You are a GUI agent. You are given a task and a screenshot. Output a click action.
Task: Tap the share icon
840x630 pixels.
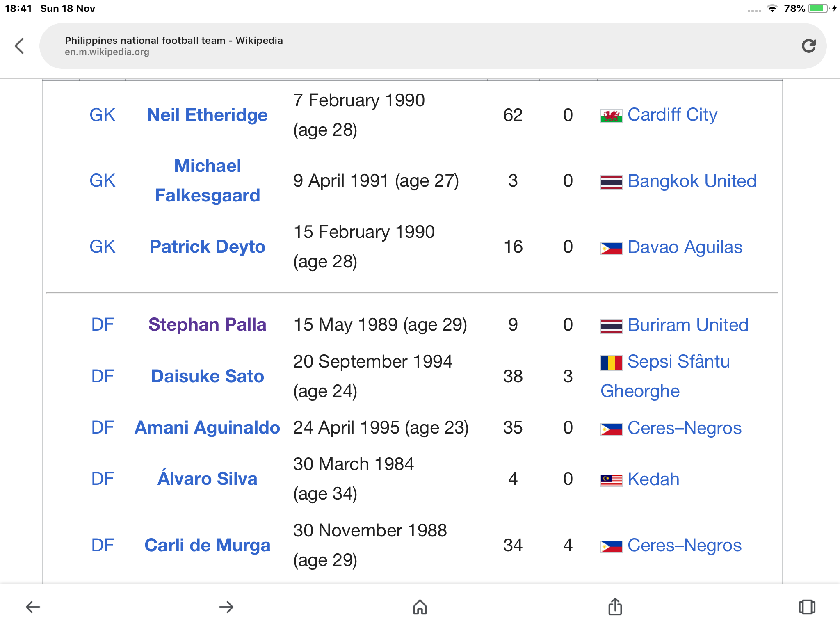click(615, 607)
